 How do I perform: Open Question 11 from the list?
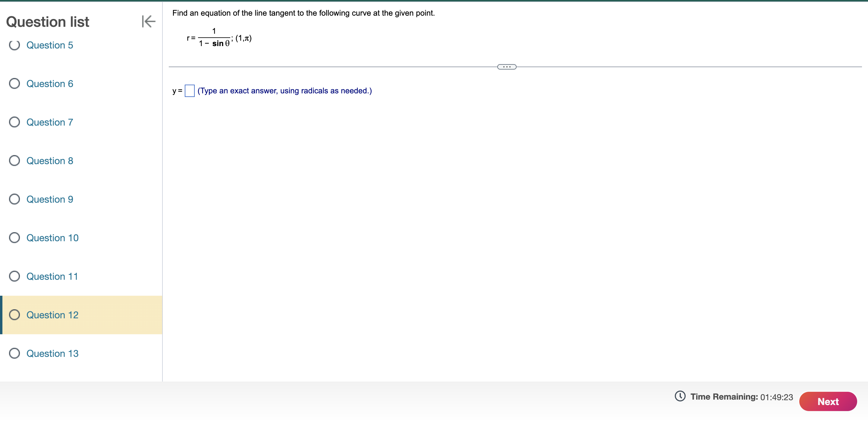click(52, 276)
